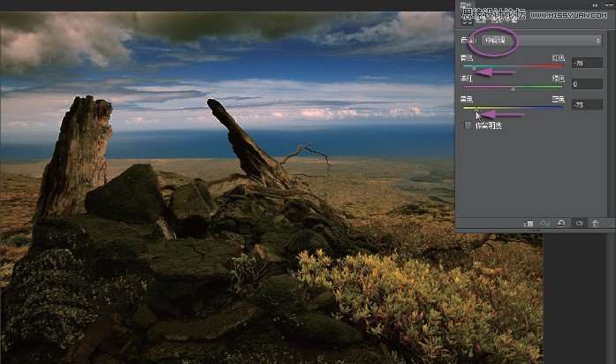The width and height of the screenshot is (616, 364).
Task: Click the cyan-red value field showing -78
Action: point(587,63)
